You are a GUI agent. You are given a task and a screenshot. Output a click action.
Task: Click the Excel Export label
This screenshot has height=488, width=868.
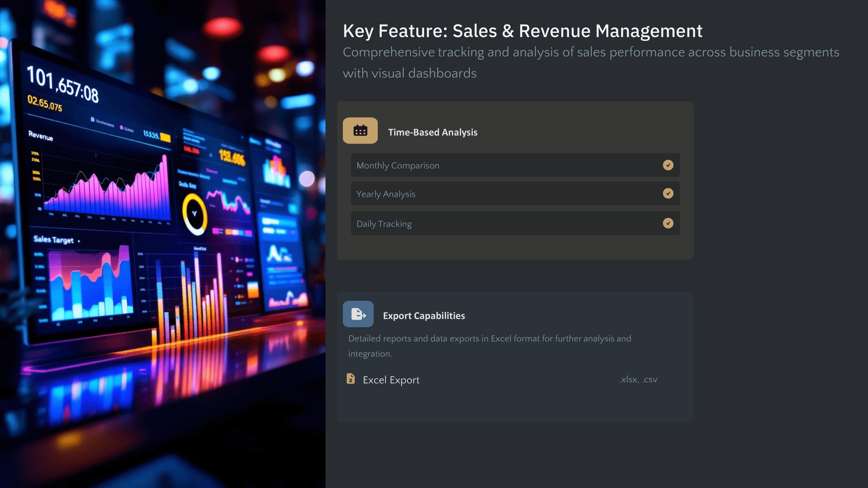tap(391, 380)
